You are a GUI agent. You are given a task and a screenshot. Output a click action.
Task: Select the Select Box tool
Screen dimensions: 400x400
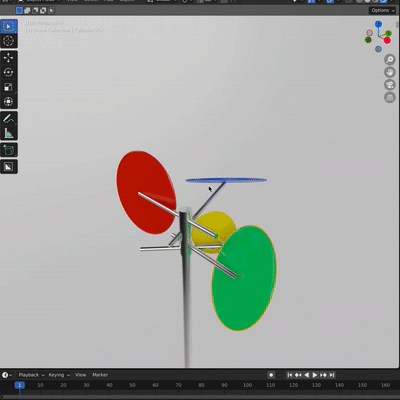8,26
